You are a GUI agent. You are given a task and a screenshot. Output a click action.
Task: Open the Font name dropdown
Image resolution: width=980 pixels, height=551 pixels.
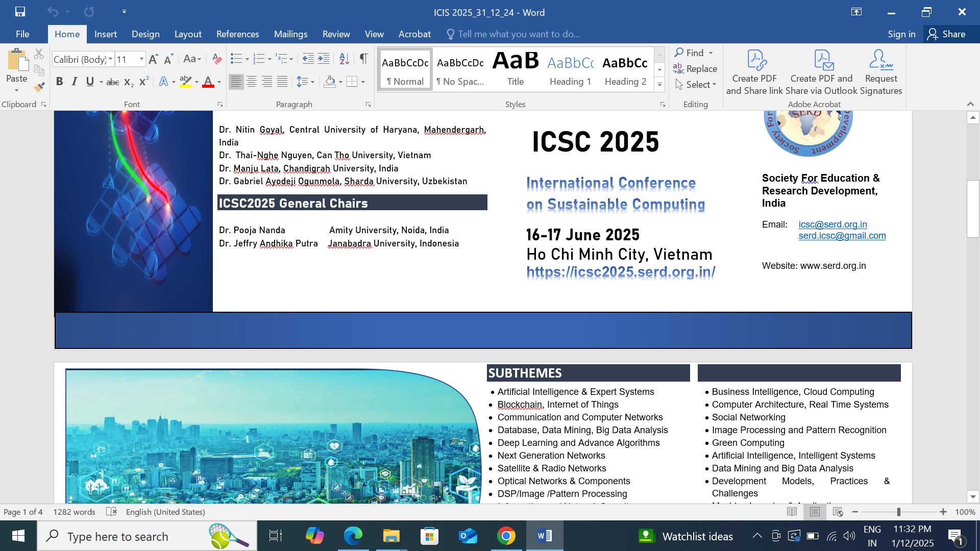110,59
